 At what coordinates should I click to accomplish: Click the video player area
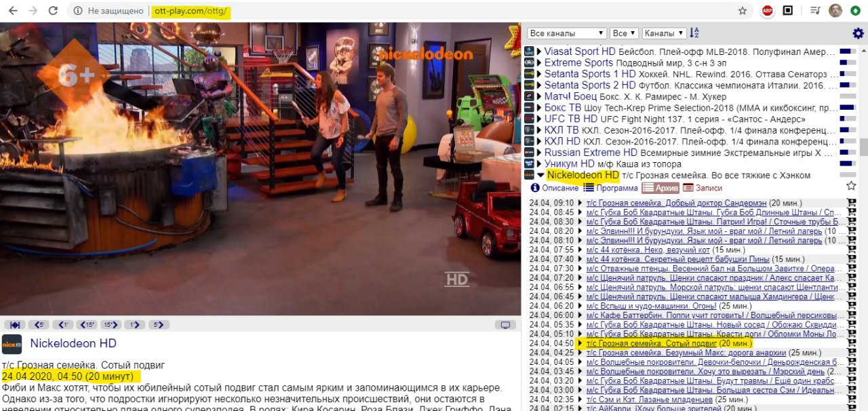coord(260,169)
